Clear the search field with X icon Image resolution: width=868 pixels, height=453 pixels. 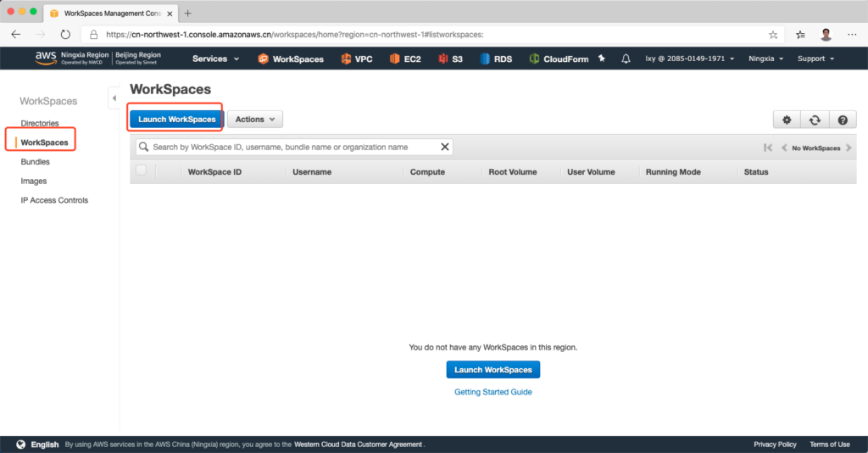pyautogui.click(x=444, y=147)
